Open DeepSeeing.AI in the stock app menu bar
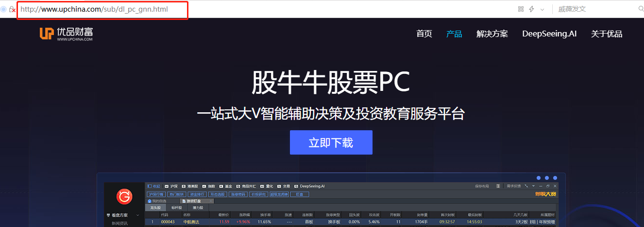 (309, 186)
